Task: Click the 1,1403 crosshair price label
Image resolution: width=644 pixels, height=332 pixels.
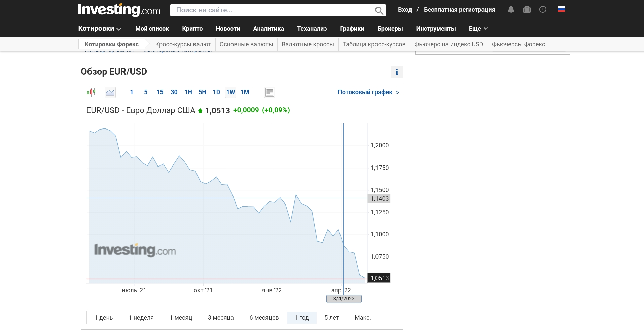Action: click(380, 199)
